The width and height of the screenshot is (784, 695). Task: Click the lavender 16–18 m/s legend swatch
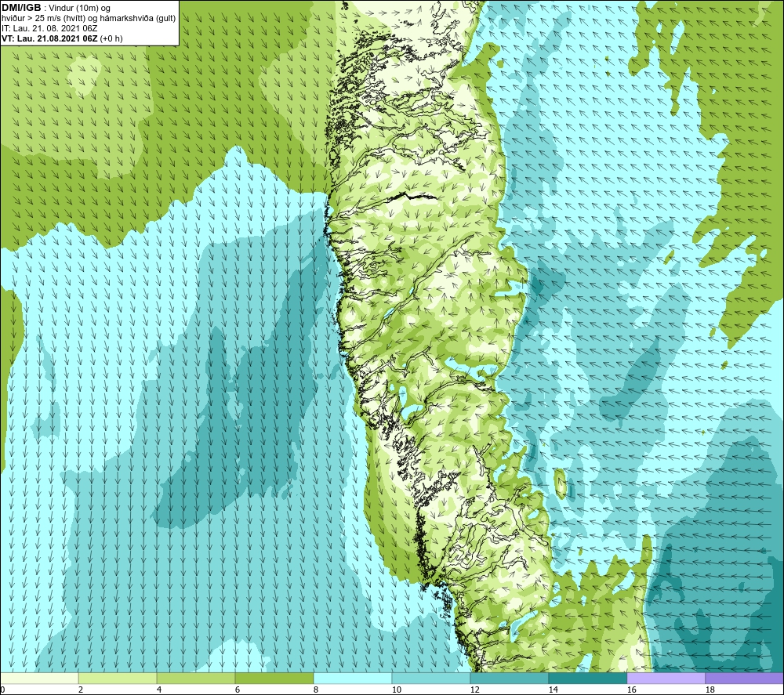pyautogui.click(x=666, y=678)
